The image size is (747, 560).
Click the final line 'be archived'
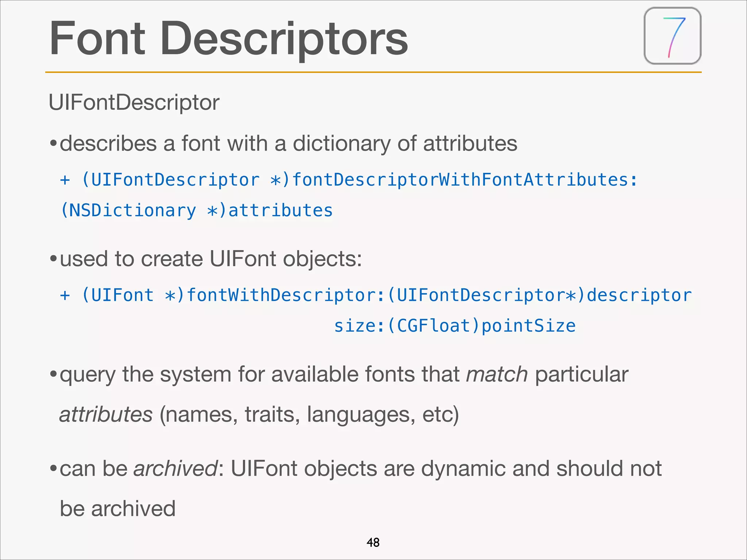pyautogui.click(x=117, y=509)
